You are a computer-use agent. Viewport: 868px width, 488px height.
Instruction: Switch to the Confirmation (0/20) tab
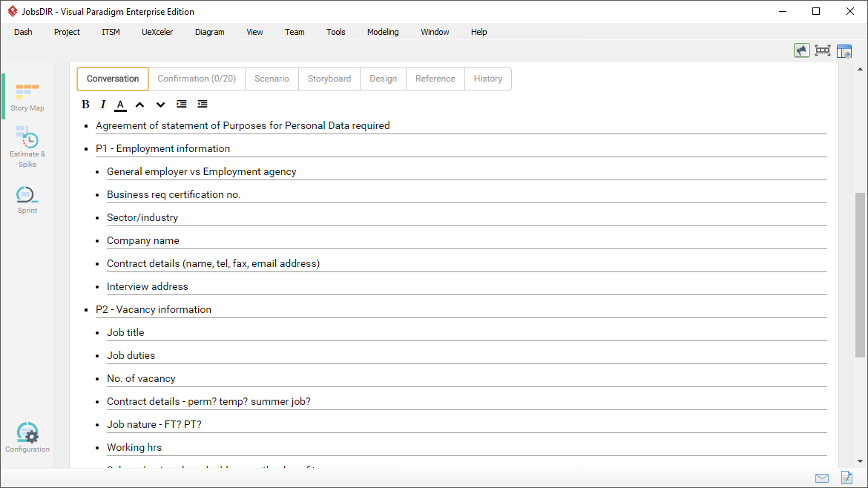(197, 79)
